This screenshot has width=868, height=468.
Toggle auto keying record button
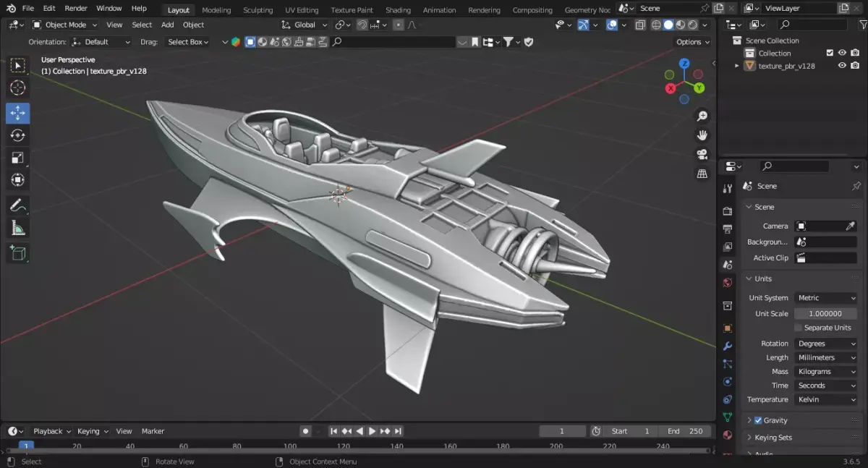coord(305,431)
